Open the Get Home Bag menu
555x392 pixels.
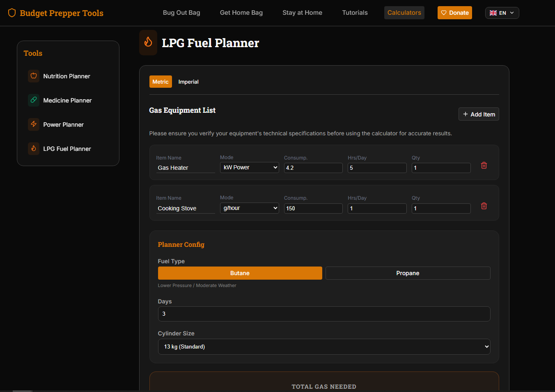click(241, 13)
